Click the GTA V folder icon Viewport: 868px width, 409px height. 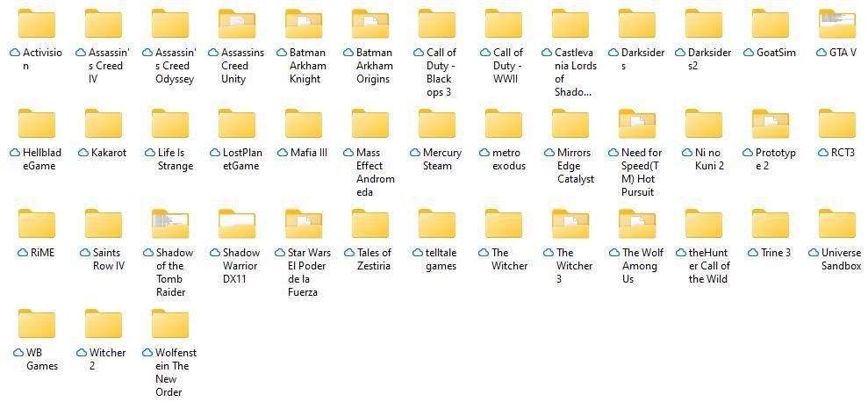[837, 24]
